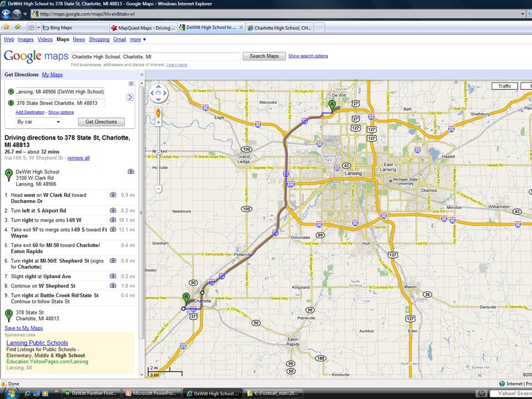Open camera icon for S Airport Rd step
Screen dimensions: 532x399
tap(113, 211)
